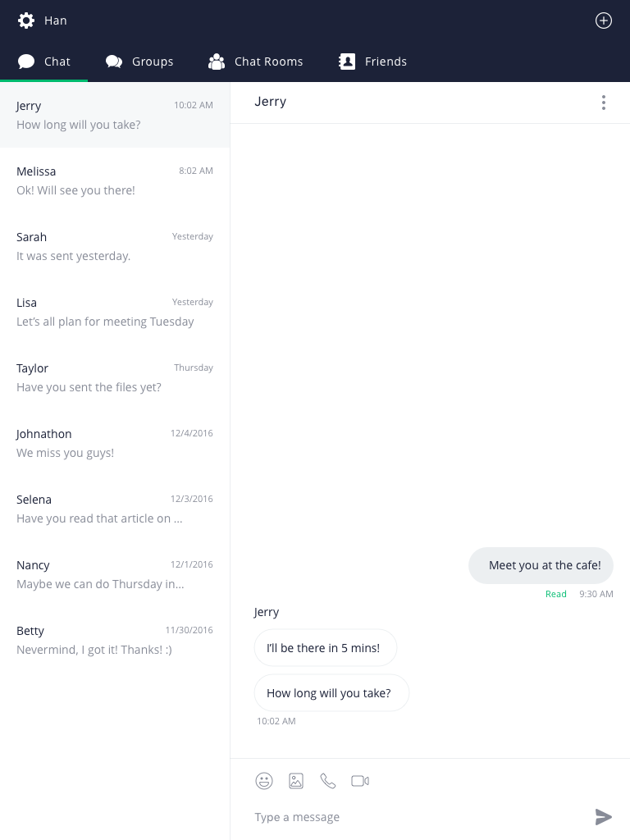Click the Type a message field
The height and width of the screenshot is (840, 630).
[418, 817]
